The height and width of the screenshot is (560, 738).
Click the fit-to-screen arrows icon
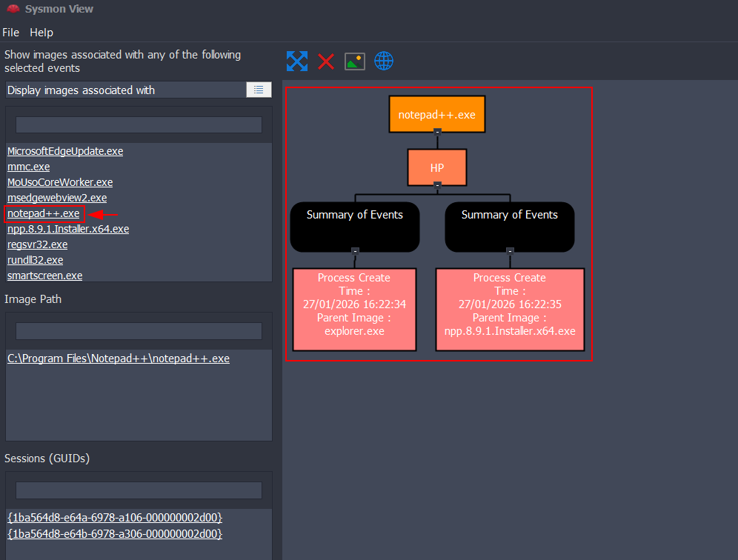pos(297,61)
